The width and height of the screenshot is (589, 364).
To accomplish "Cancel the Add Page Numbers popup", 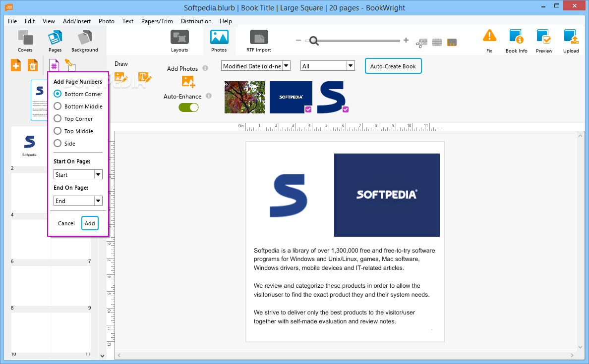I will (66, 223).
